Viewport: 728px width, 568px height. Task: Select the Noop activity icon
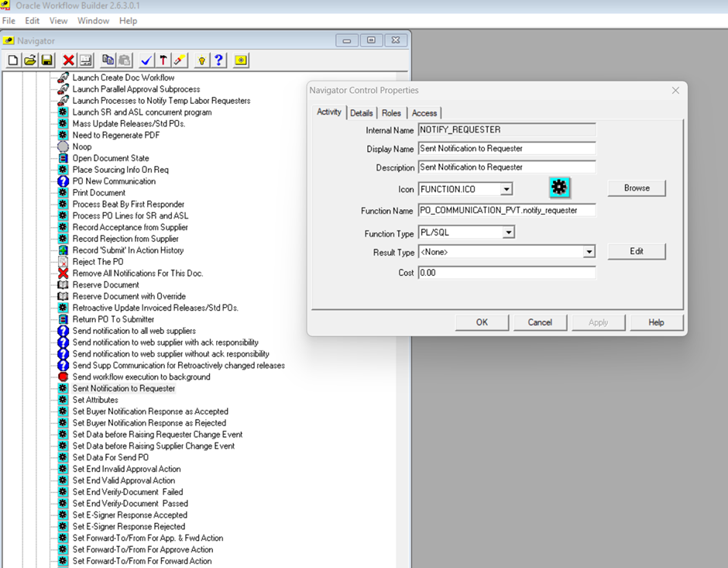point(63,146)
